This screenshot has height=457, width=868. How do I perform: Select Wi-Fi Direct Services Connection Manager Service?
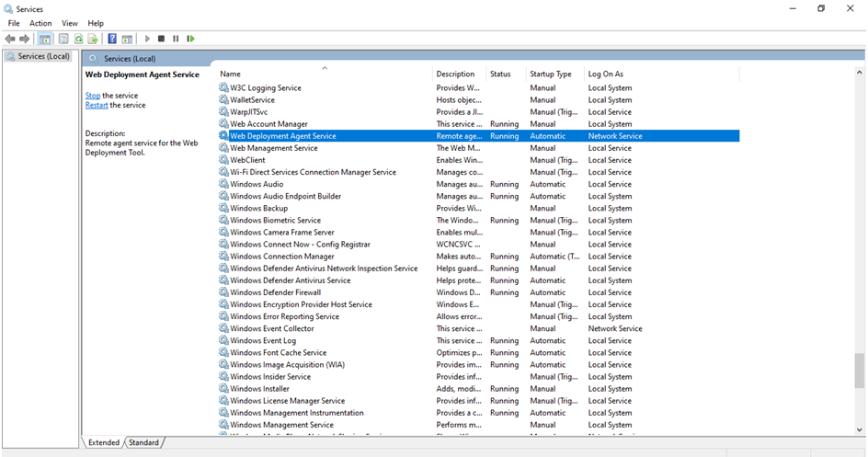click(x=478, y=172)
